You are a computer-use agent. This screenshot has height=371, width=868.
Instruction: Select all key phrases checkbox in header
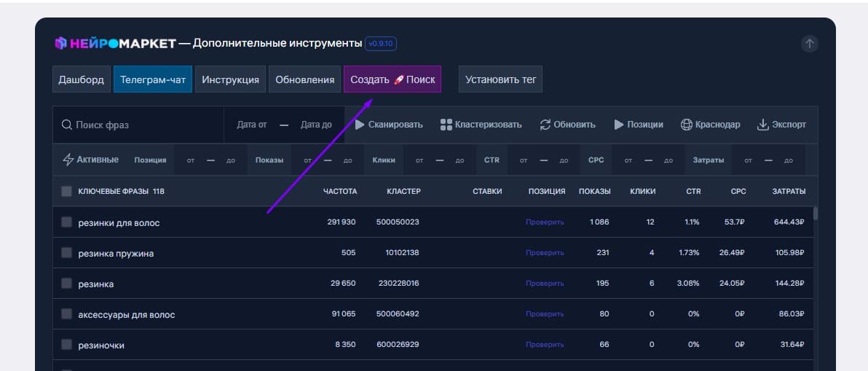tap(66, 192)
